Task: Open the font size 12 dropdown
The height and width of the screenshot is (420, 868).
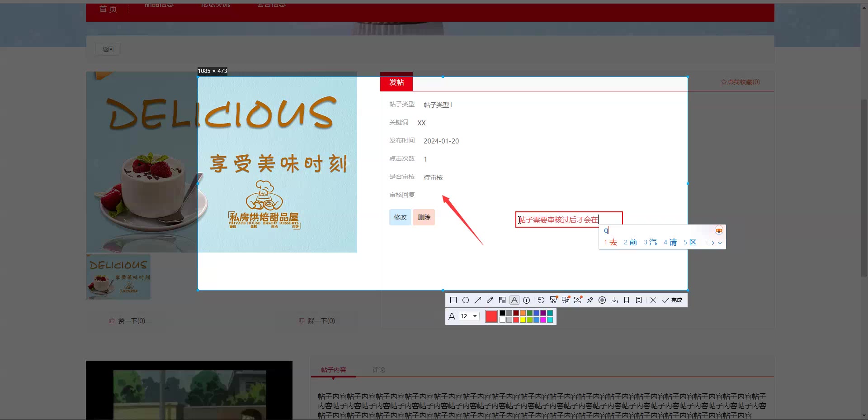Action: tap(469, 316)
